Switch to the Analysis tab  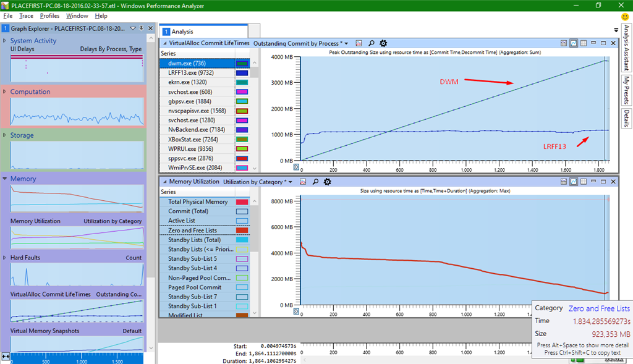204,32
